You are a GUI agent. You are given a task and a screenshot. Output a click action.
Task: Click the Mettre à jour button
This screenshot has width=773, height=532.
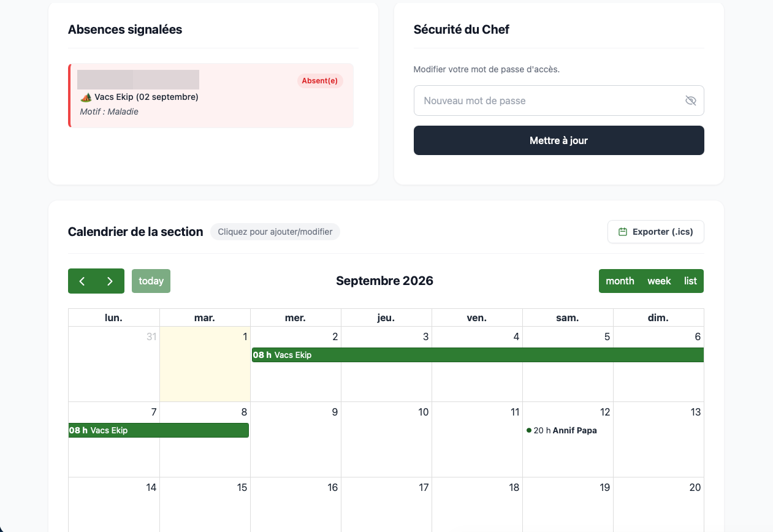[558, 140]
